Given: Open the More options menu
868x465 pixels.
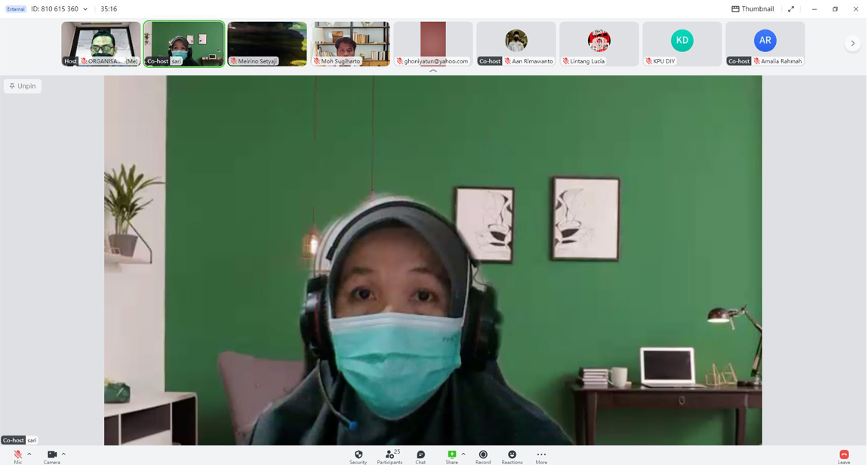Looking at the screenshot, I should click(x=541, y=455).
